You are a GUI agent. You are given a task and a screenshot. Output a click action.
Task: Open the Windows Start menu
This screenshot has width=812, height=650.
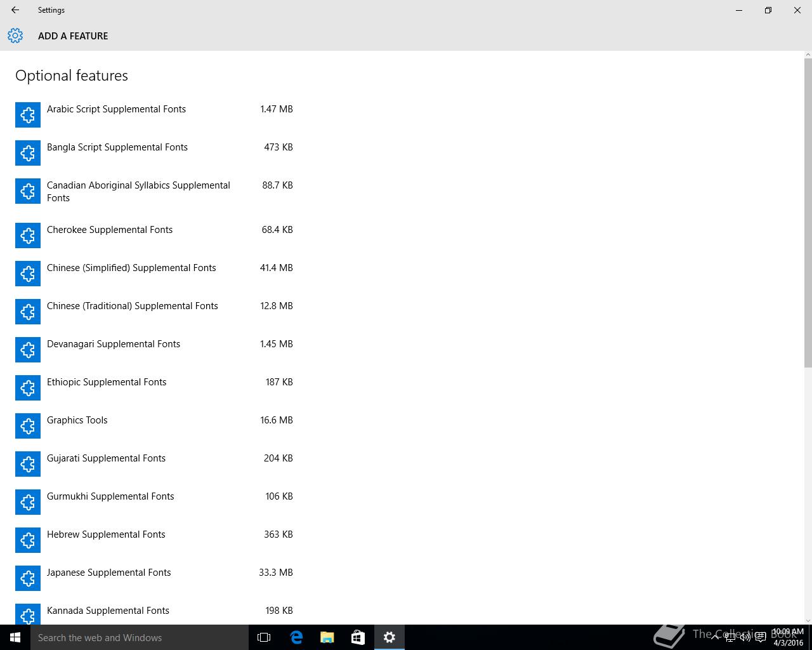click(15, 637)
